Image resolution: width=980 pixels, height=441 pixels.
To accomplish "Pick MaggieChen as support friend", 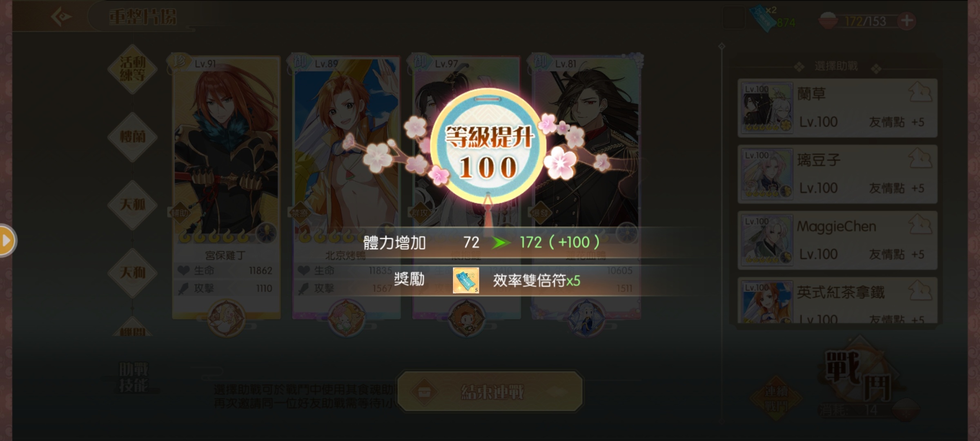I will (x=837, y=241).
